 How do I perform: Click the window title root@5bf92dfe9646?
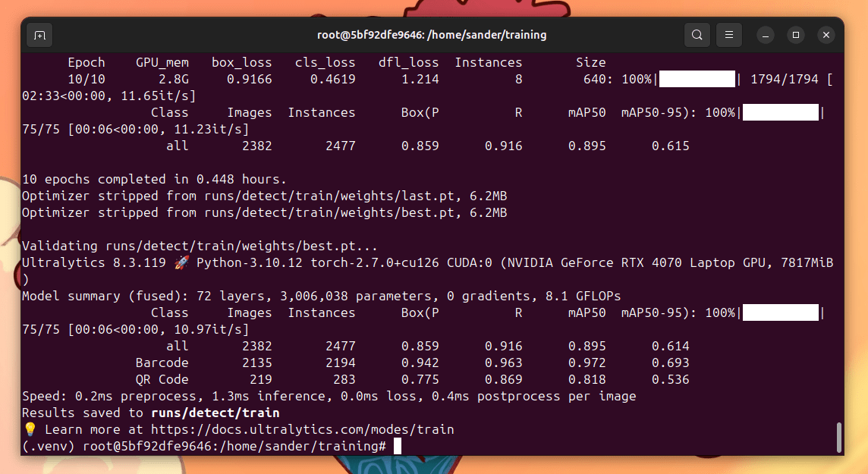tap(432, 35)
